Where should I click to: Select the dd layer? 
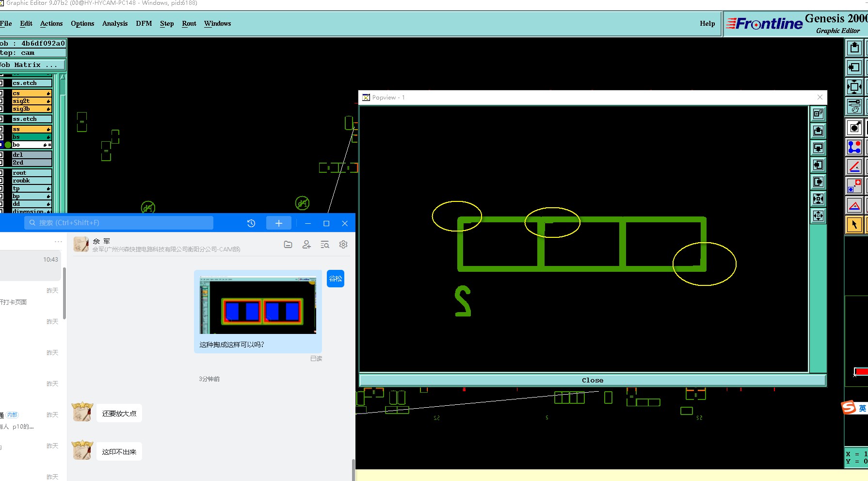[x=32, y=204]
